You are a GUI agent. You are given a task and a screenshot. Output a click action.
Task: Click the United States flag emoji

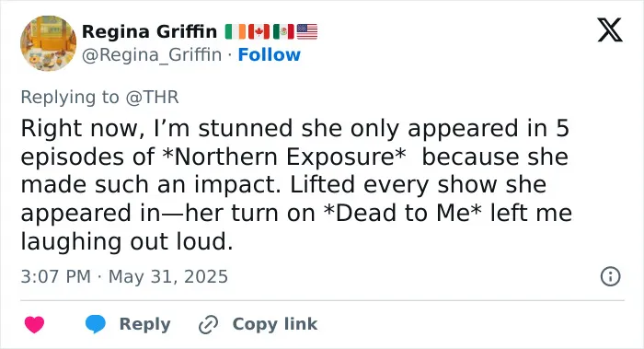(x=307, y=31)
